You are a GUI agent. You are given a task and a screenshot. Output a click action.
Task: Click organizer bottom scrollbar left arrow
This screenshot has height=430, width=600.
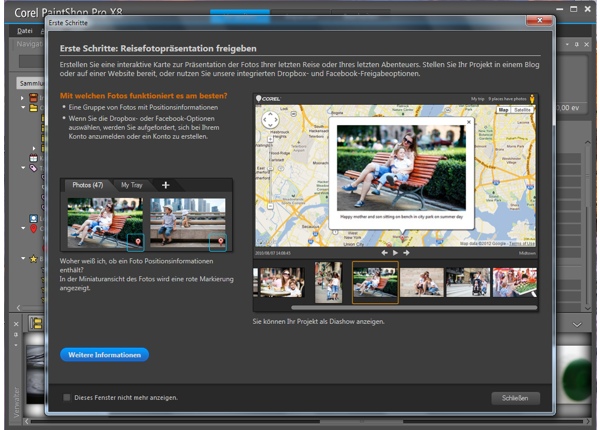click(26, 422)
